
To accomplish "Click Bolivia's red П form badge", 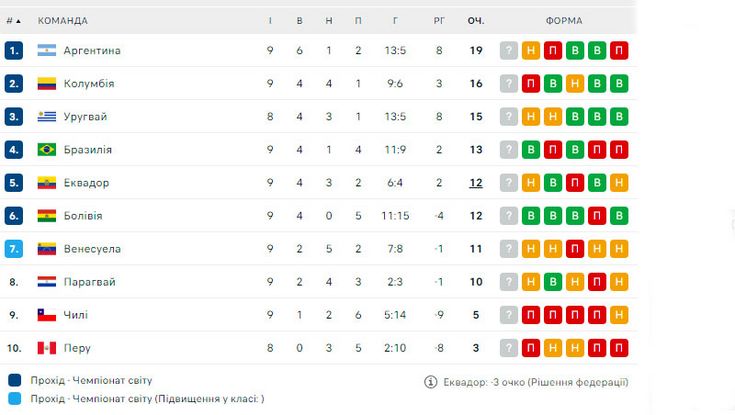I will [597, 216].
